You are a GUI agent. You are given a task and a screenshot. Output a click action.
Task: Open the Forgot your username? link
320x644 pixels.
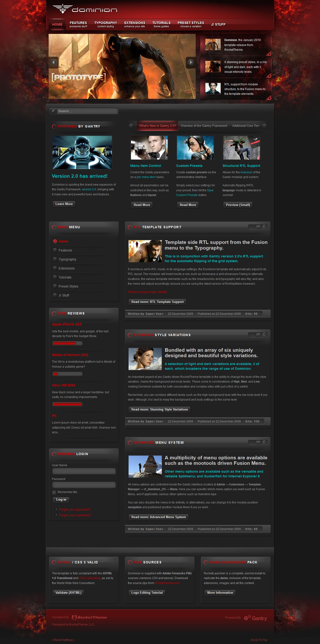tap(75, 515)
